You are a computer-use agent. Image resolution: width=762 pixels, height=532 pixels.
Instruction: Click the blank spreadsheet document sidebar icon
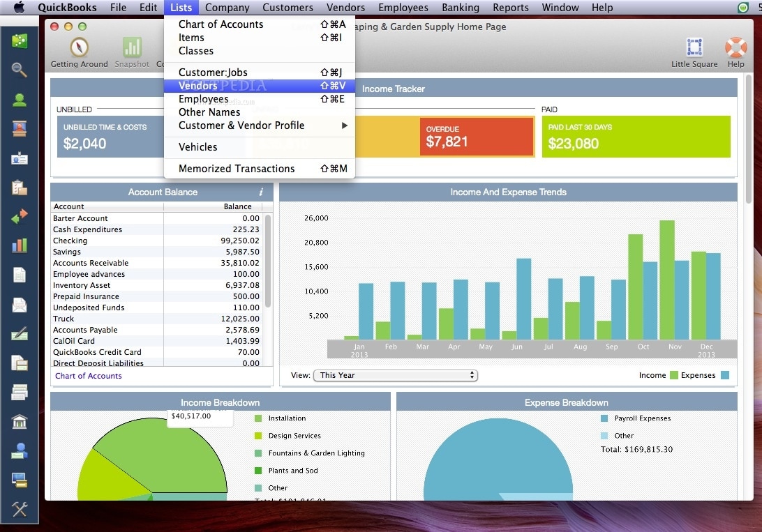(x=20, y=275)
